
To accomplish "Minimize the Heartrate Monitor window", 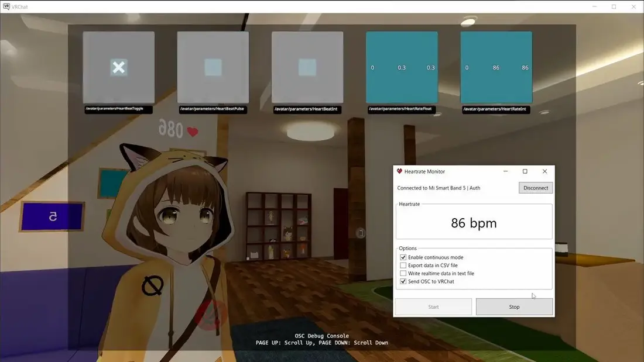I will click(506, 171).
